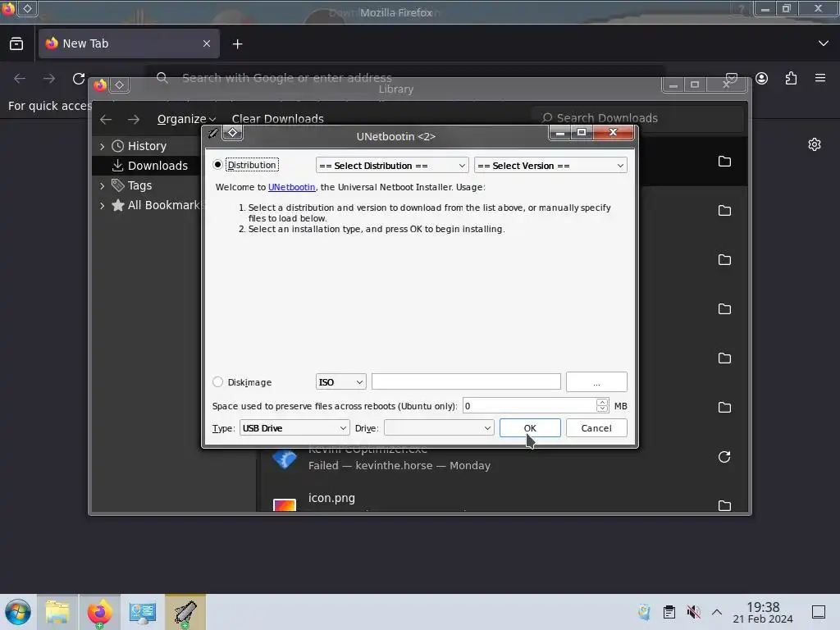Open file manager from taskbar

tap(57, 612)
